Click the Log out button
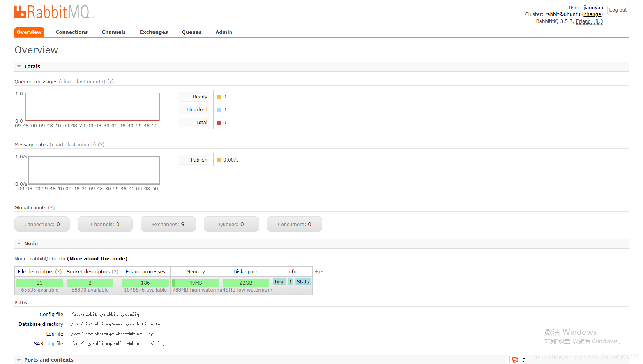The image size is (643, 364). (618, 10)
